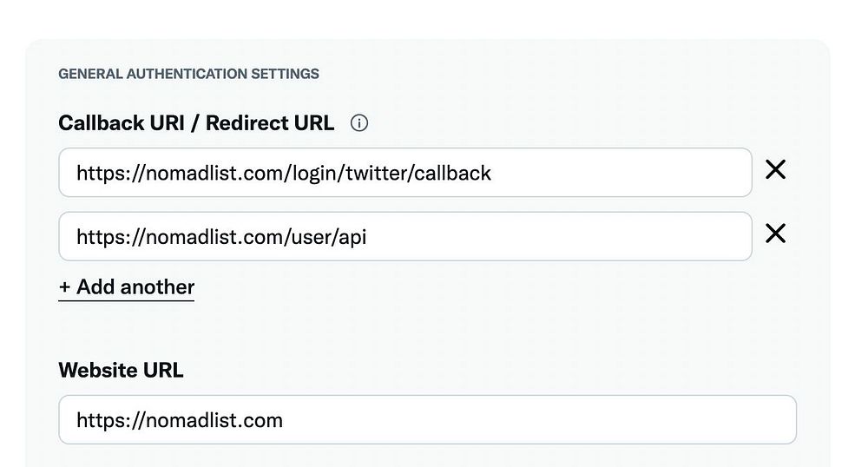Click the General Authentication Settings heading
This screenshot has height=467, width=868.
188,74
